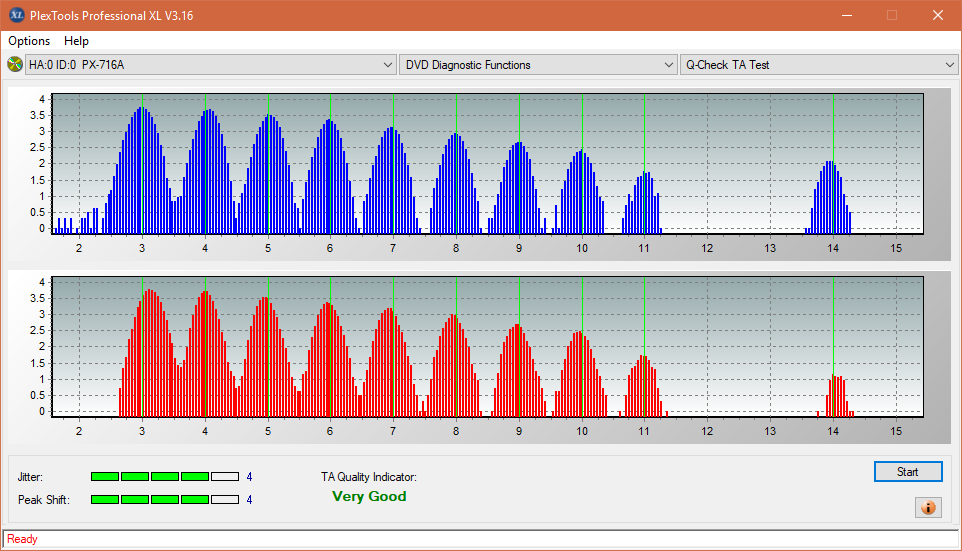
Task: Click the disc drive icon beside HA:0
Action: click(14, 64)
